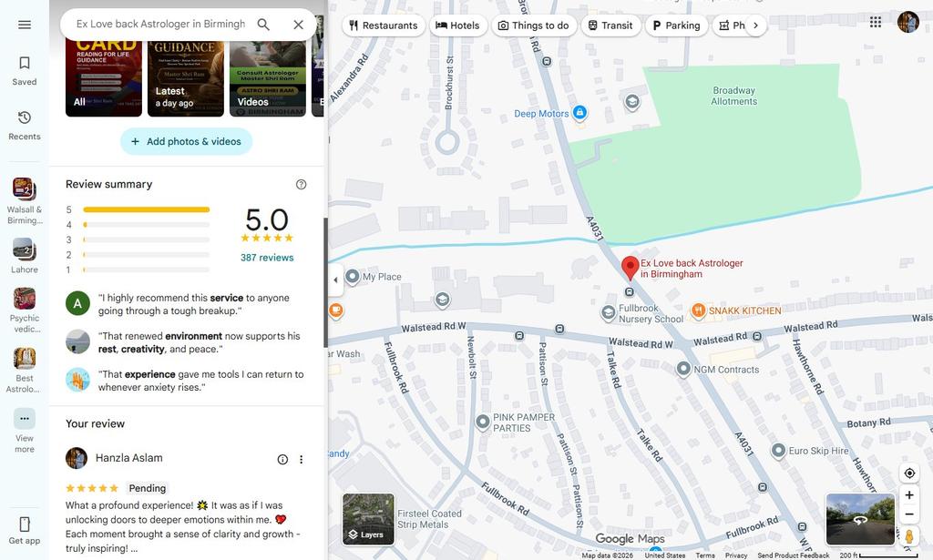Open the Street View preview thumbnail
The height and width of the screenshot is (560, 933).
[x=860, y=519]
